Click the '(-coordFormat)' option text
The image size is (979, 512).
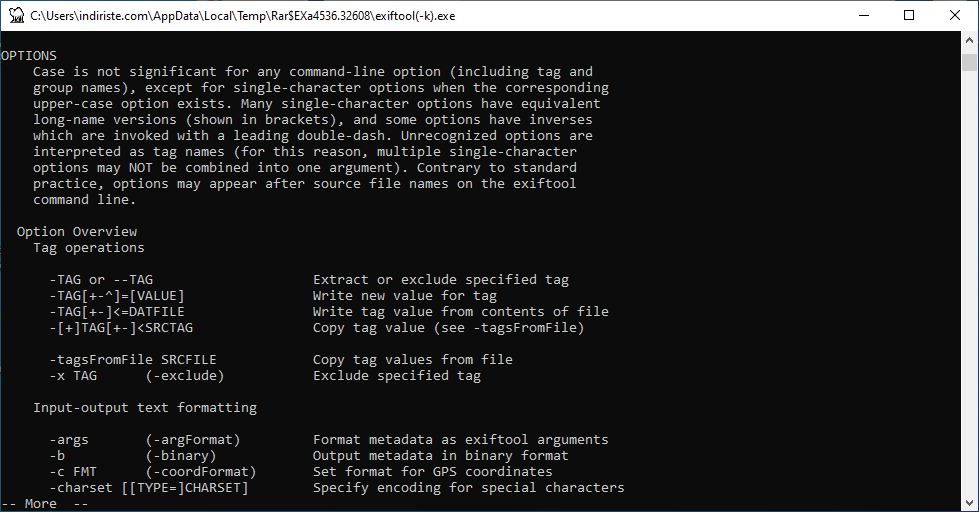pyautogui.click(x=201, y=471)
